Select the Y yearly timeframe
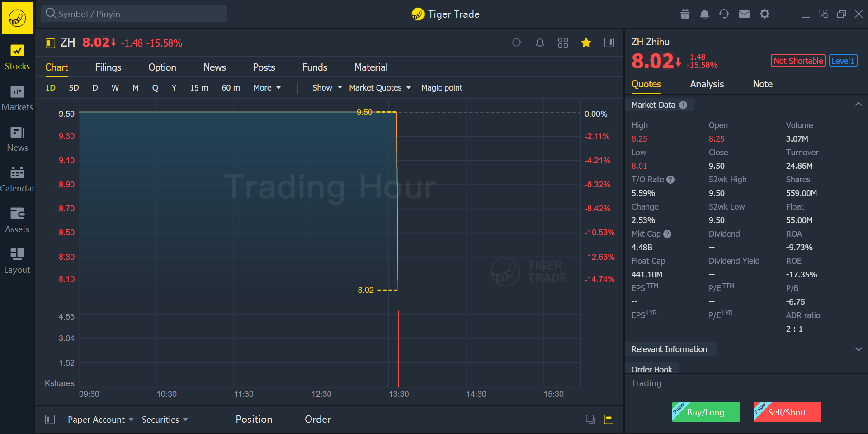The height and width of the screenshot is (434, 868). click(x=174, y=88)
